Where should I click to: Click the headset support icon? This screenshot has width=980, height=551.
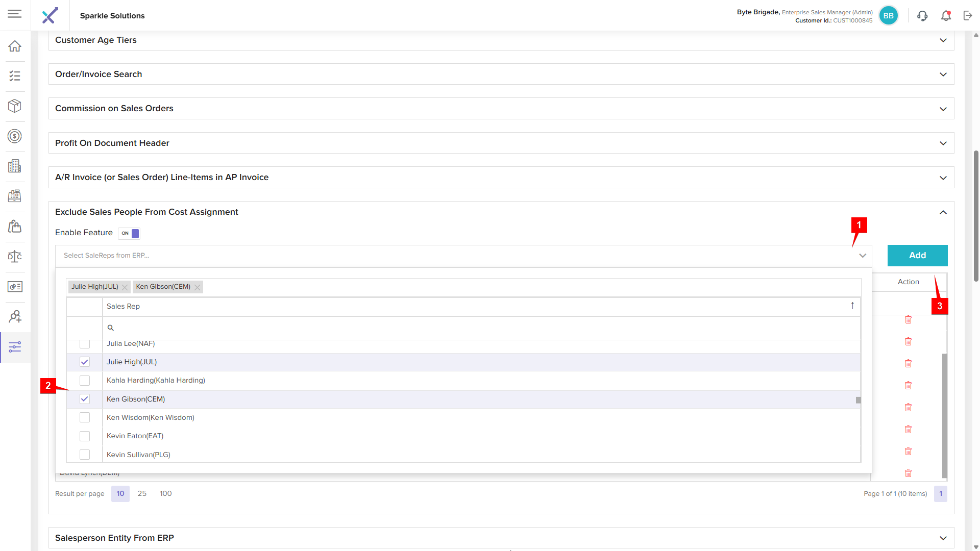click(x=922, y=16)
